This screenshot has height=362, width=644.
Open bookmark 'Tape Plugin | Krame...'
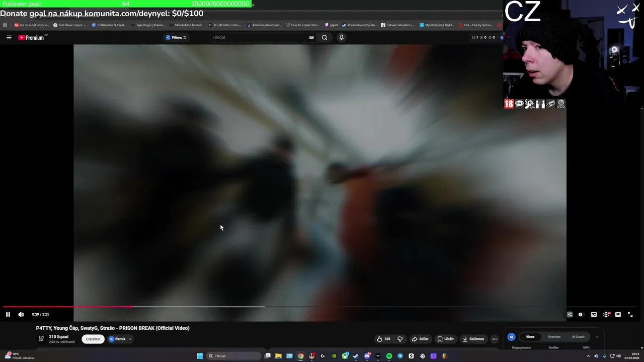(148, 25)
